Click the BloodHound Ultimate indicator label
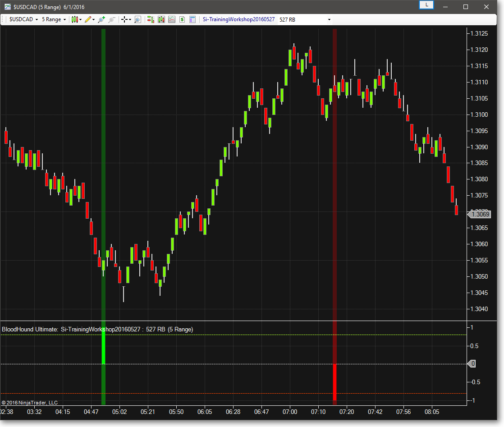Screen dimensions: 504x427 [x=97, y=329]
